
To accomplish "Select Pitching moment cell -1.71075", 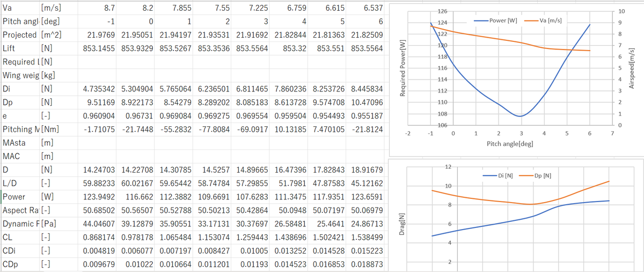I will coord(98,130).
